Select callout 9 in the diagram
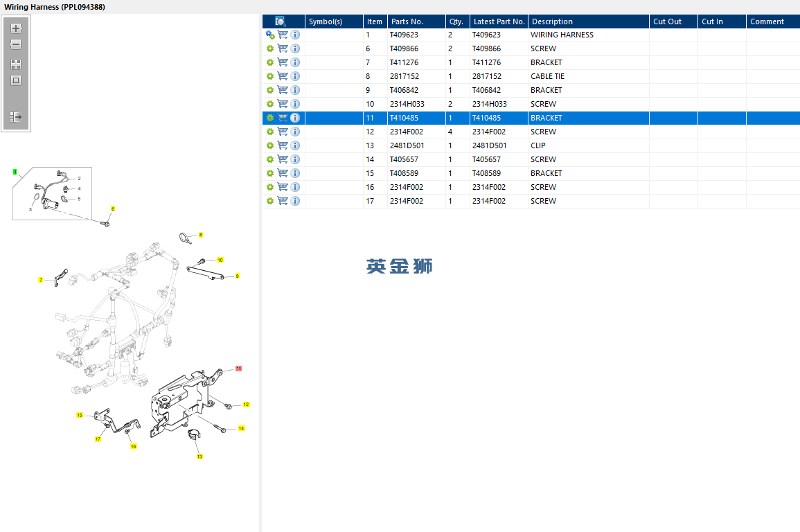Screen dimensions: 800x532 pos(238,276)
